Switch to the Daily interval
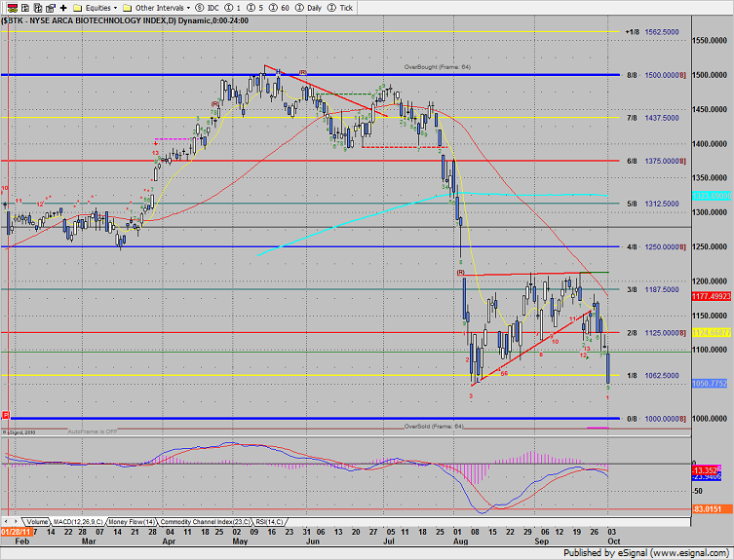The width and height of the screenshot is (734, 560). (308, 8)
